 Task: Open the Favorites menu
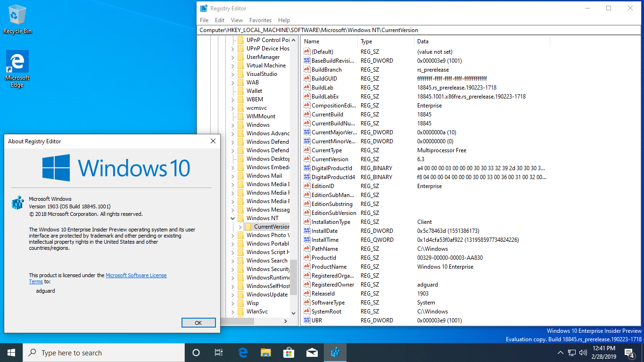(261, 20)
